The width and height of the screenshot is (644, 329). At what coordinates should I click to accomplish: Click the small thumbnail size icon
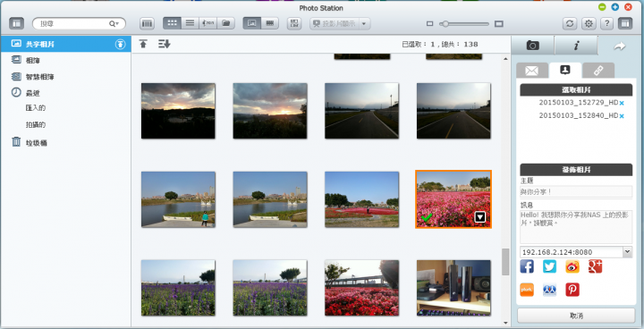tap(429, 24)
